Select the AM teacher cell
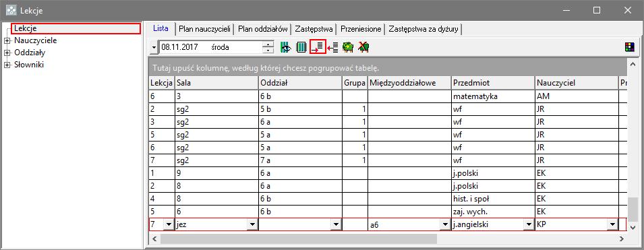This screenshot has height=250, width=644. pyautogui.click(x=577, y=96)
